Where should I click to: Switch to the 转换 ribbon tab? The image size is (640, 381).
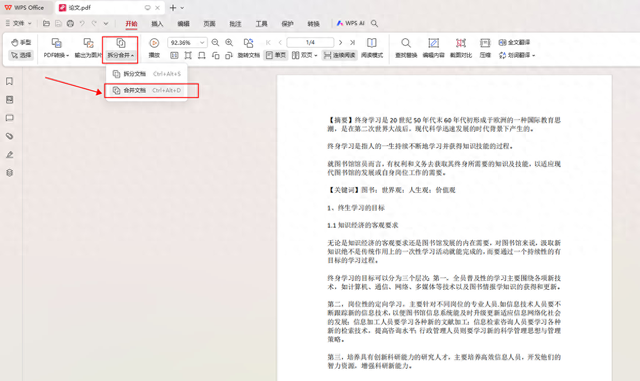313,24
